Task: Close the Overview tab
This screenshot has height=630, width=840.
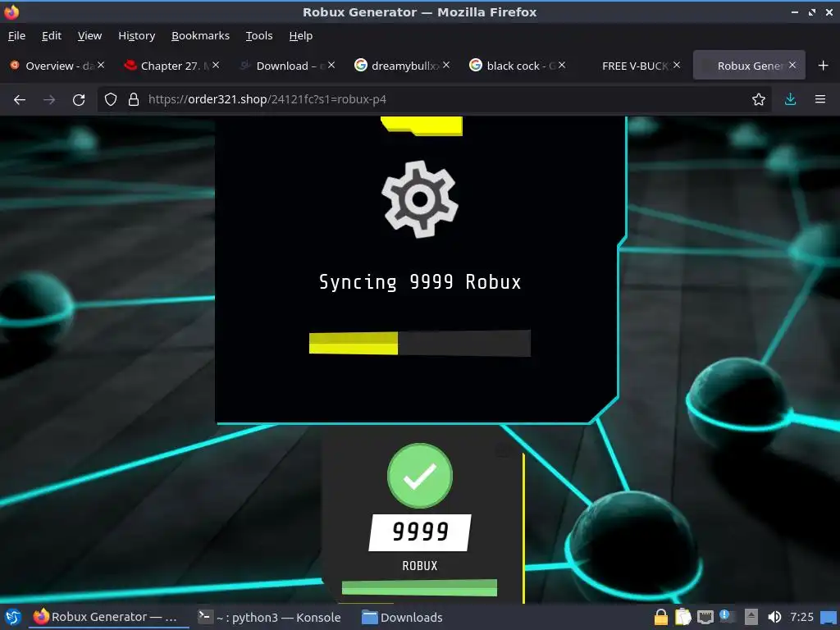Action: pyautogui.click(x=101, y=65)
